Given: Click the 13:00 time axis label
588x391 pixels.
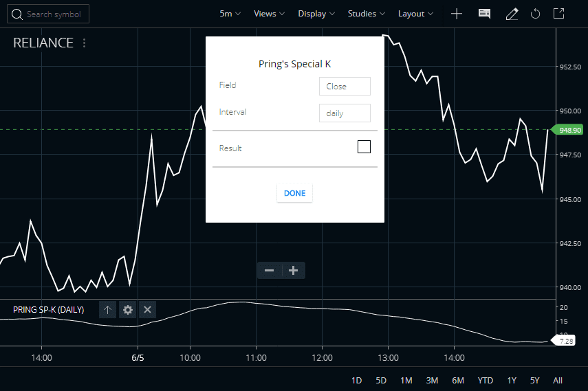Looking at the screenshot, I should pyautogui.click(x=388, y=358).
